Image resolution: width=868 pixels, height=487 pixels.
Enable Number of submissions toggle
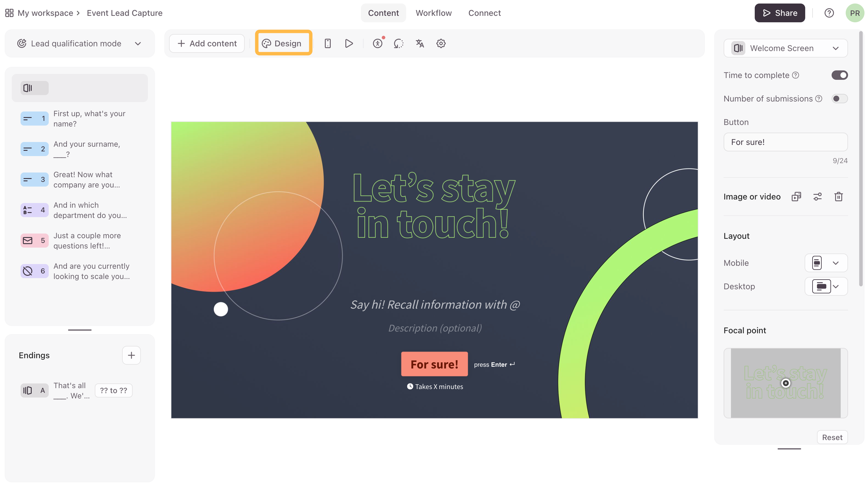coord(840,99)
